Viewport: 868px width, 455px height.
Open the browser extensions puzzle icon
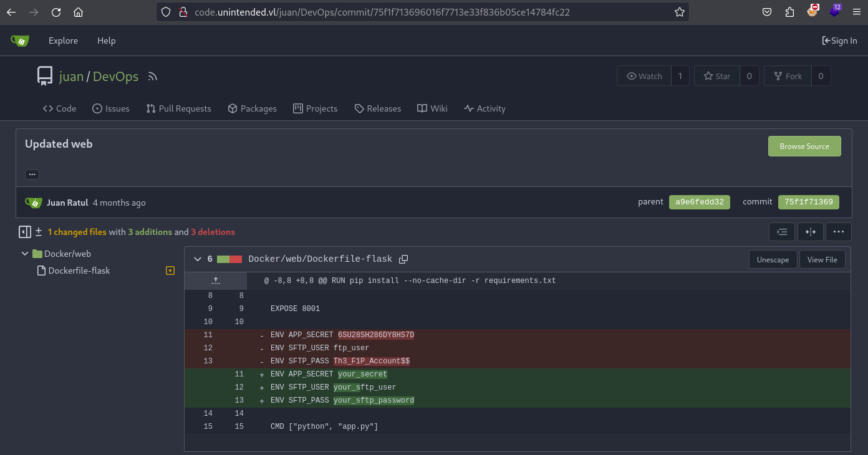coord(789,12)
